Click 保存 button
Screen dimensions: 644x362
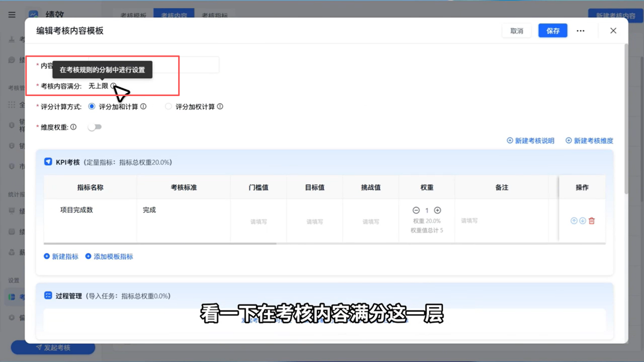[x=553, y=31]
